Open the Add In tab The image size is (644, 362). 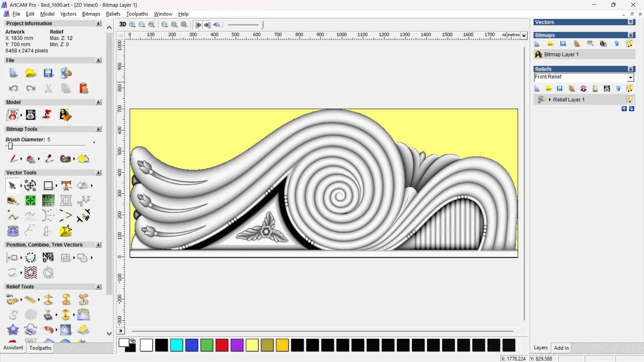(x=561, y=348)
